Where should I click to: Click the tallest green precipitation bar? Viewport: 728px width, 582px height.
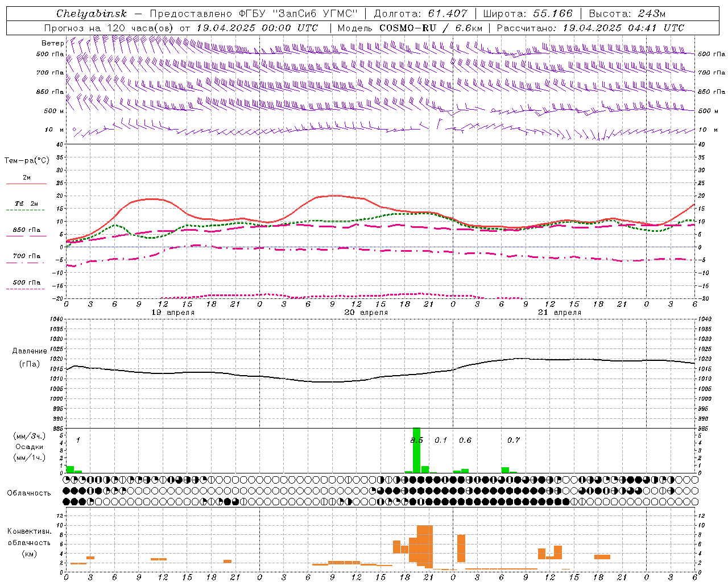click(416, 450)
